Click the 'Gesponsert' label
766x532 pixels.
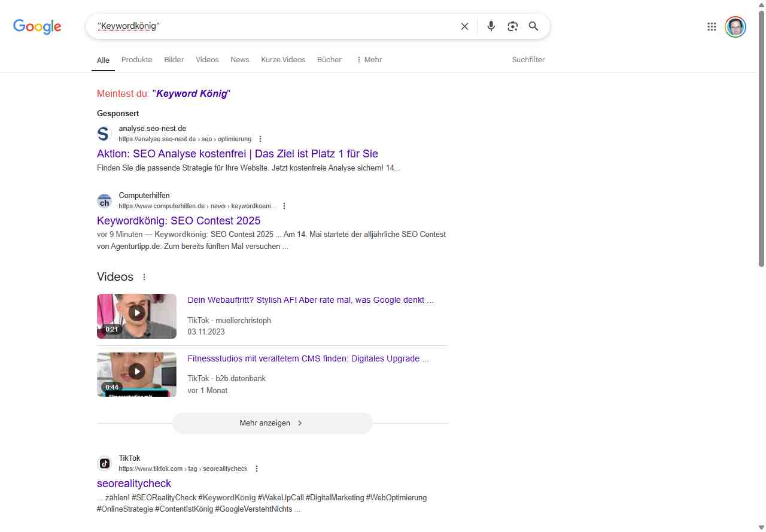(118, 113)
